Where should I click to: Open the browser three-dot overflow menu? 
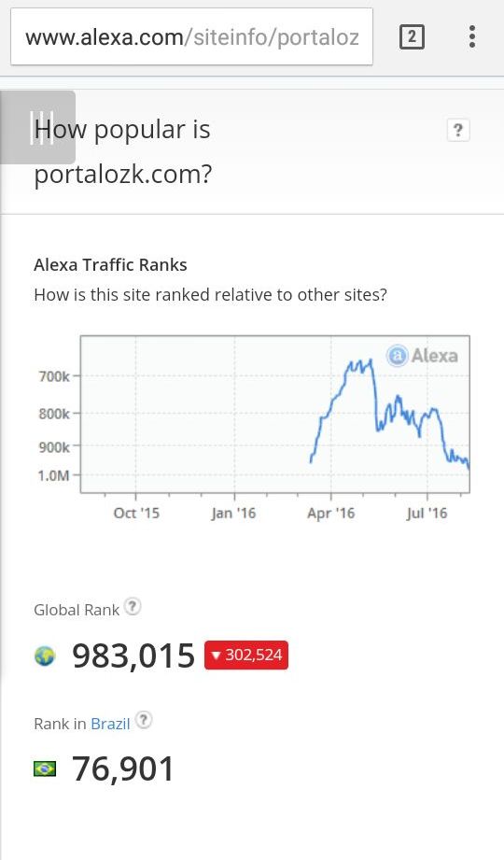(x=471, y=36)
